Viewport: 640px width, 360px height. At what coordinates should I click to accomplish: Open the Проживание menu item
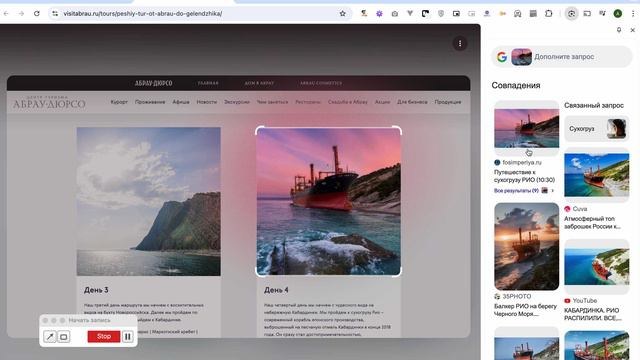[150, 102]
